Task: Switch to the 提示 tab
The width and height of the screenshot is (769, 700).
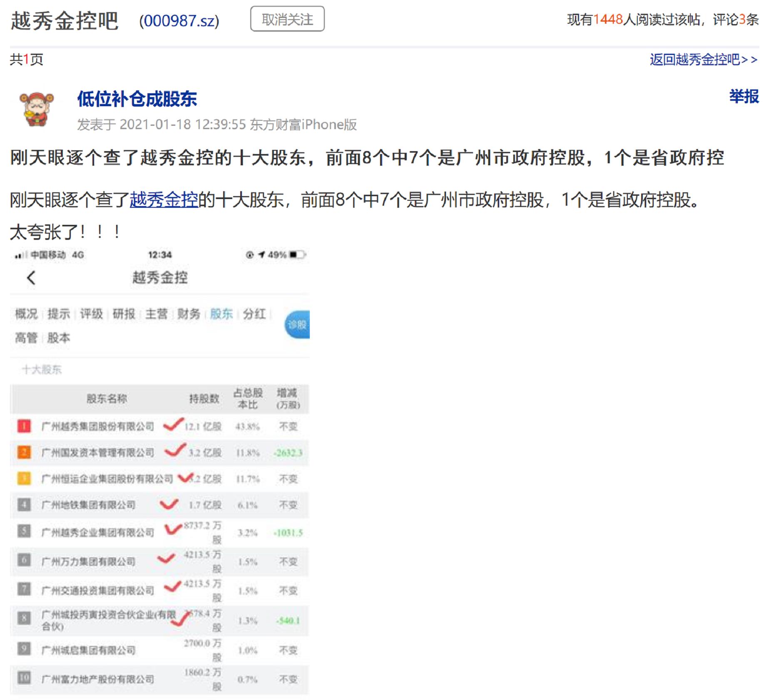Action: point(59,314)
